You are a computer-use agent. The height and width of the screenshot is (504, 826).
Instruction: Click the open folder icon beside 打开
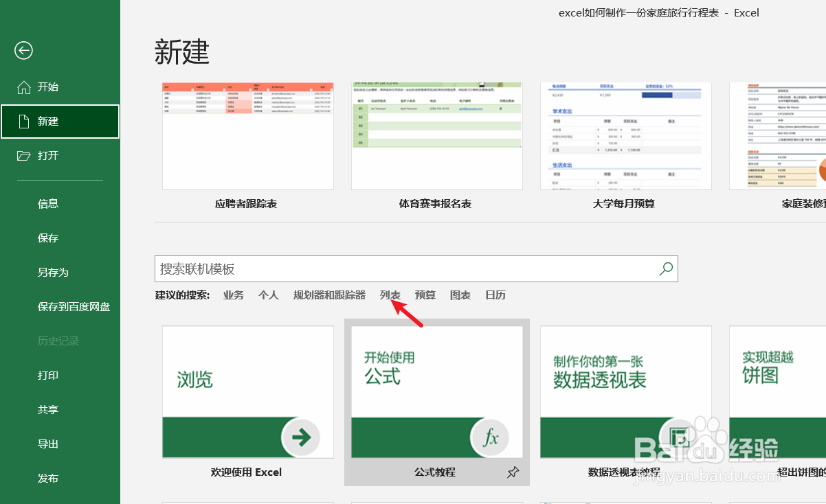24,156
